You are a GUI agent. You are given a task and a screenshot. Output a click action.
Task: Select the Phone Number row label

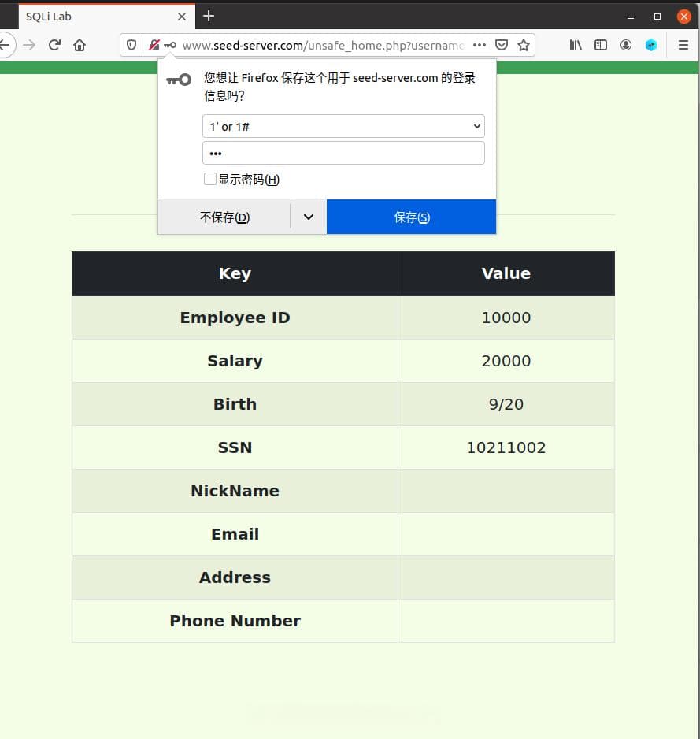pyautogui.click(x=235, y=621)
